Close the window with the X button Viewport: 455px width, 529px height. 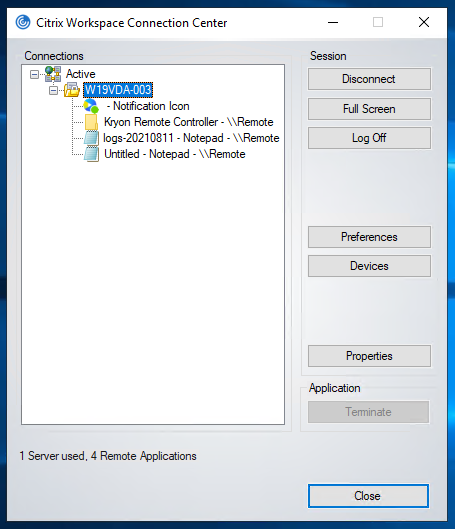[424, 23]
